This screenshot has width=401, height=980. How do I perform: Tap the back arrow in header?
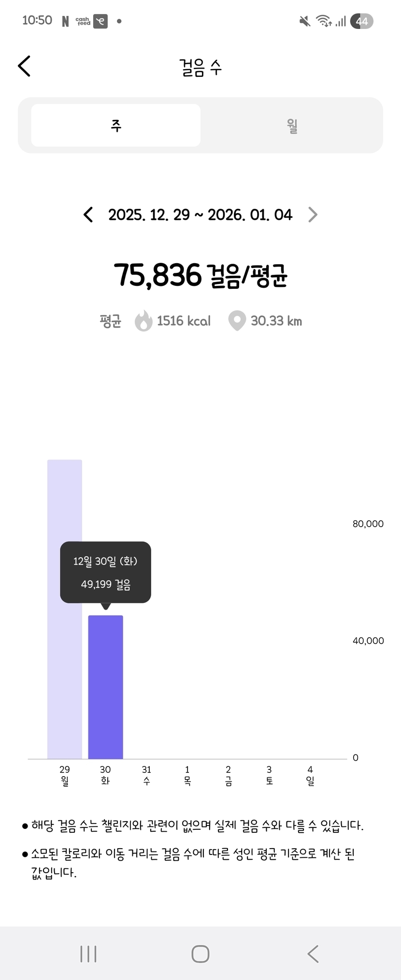(x=24, y=66)
